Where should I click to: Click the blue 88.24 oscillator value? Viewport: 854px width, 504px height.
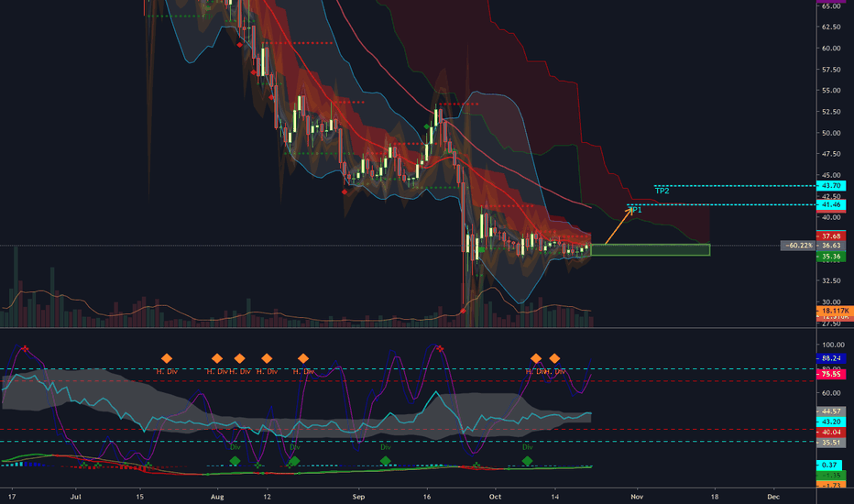point(831,358)
